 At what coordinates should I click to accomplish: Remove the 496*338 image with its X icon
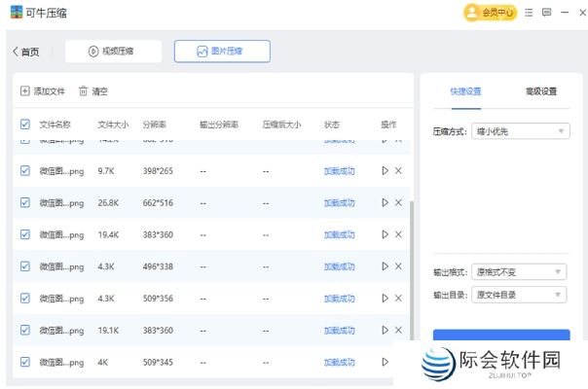point(398,266)
